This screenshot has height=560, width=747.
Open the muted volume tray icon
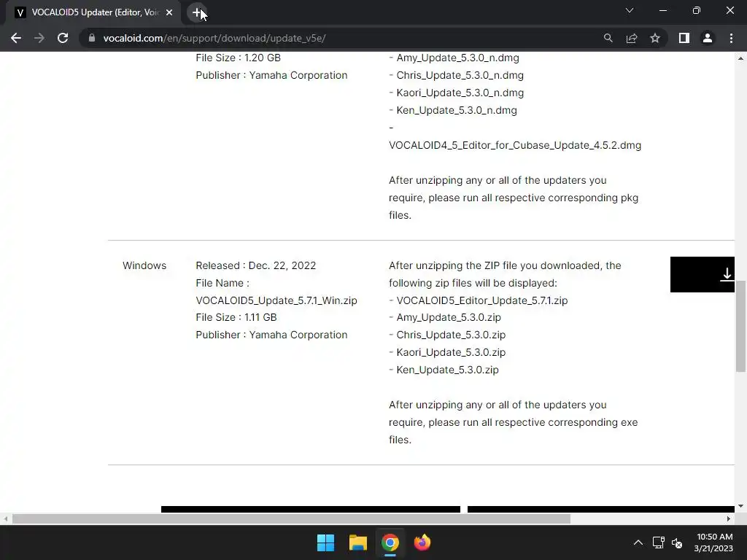(677, 542)
